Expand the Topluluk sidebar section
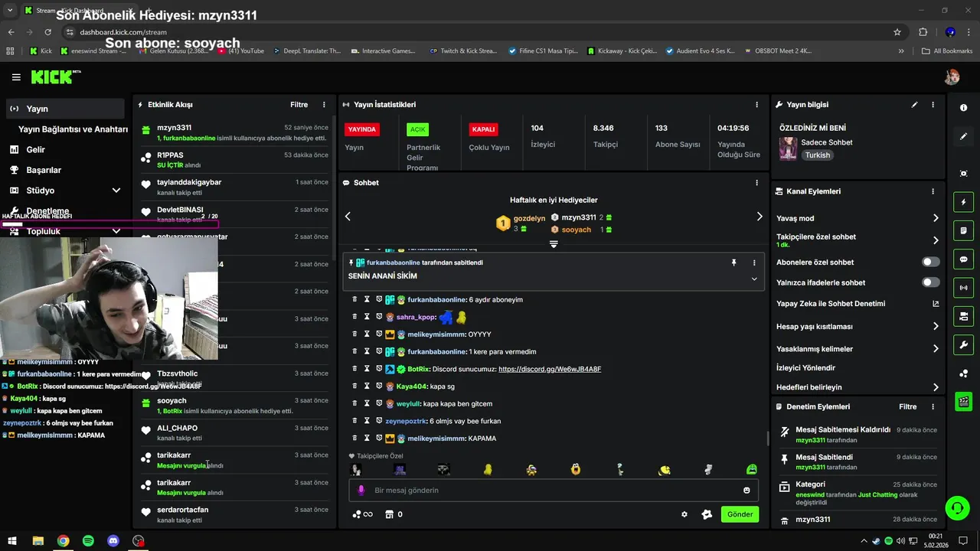Viewport: 980px width, 551px height. point(116,231)
